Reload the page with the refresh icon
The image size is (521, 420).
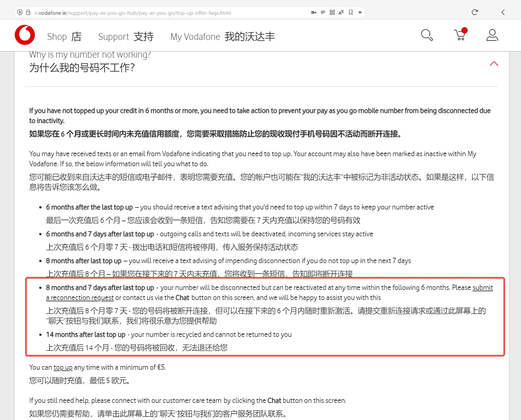click(475, 12)
